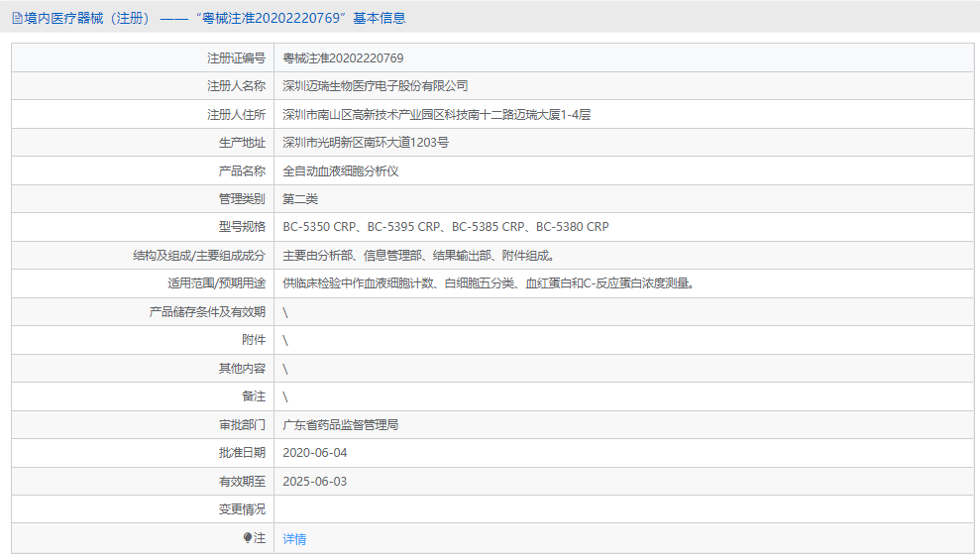Screen dimensions: 980x560
Task: Click the 批准日期 label cell
Action: click(143, 453)
